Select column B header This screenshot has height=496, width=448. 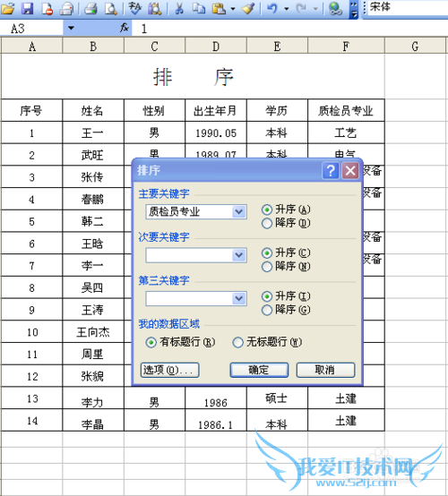coord(93,47)
